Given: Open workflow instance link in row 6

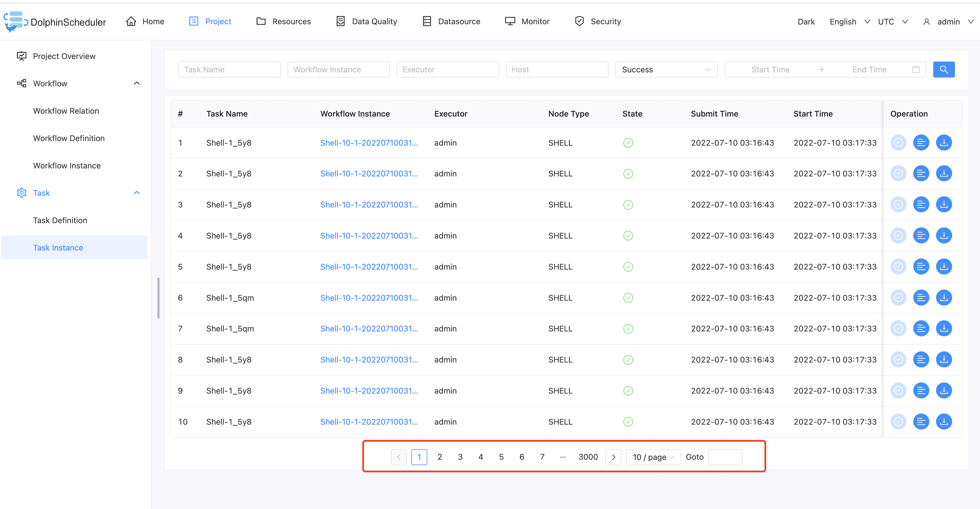Looking at the screenshot, I should point(369,298).
